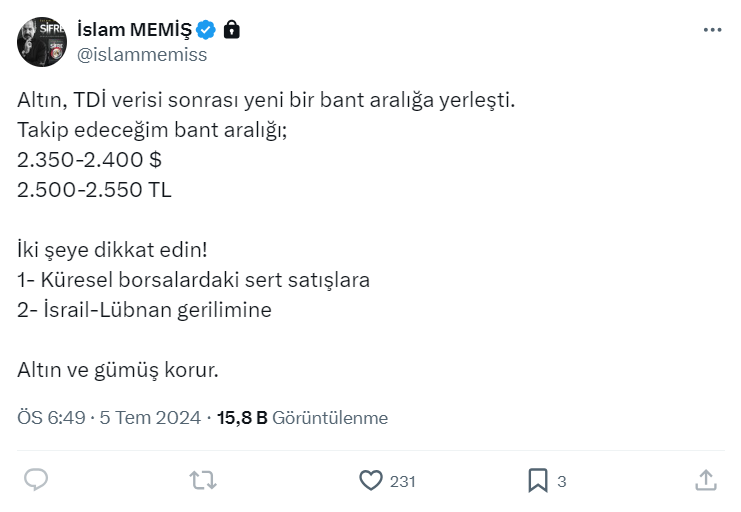Click the sentence Altın ve gümüş korur

coord(117,370)
